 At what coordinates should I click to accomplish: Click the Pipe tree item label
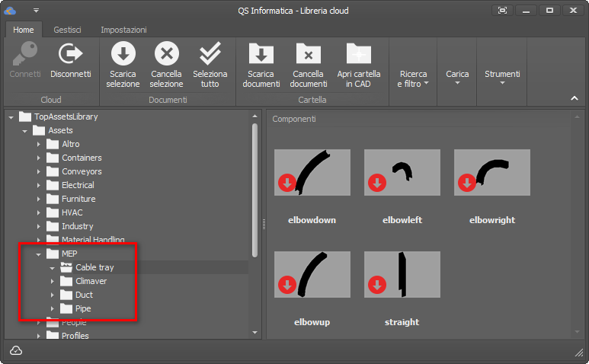(83, 308)
